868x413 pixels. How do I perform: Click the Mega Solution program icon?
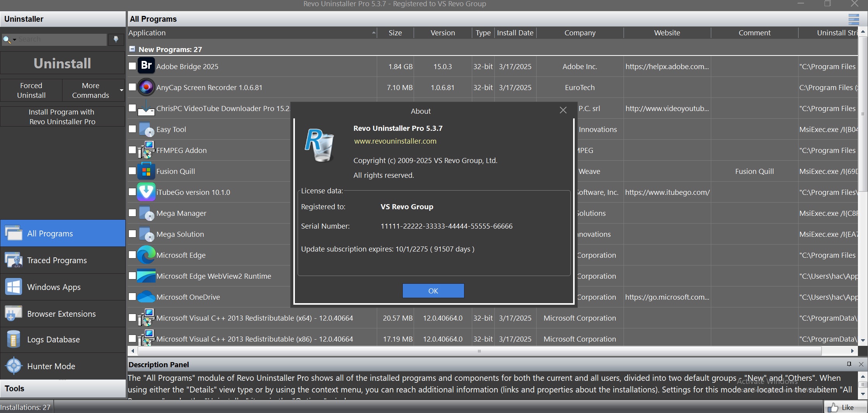(146, 234)
